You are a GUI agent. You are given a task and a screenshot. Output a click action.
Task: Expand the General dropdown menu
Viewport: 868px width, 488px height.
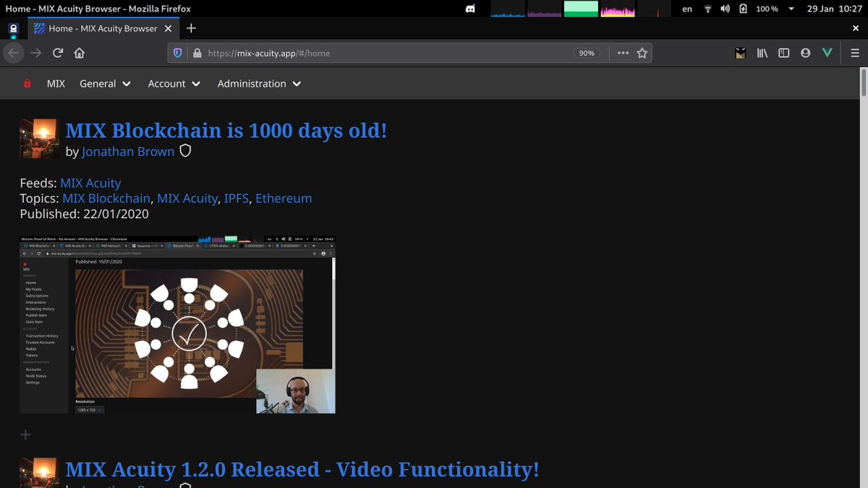pyautogui.click(x=105, y=84)
